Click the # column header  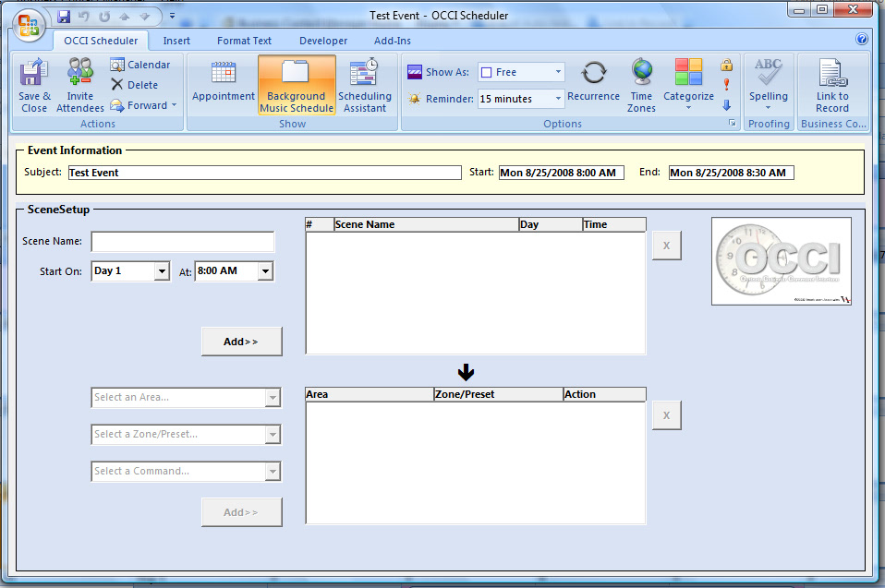(320, 224)
